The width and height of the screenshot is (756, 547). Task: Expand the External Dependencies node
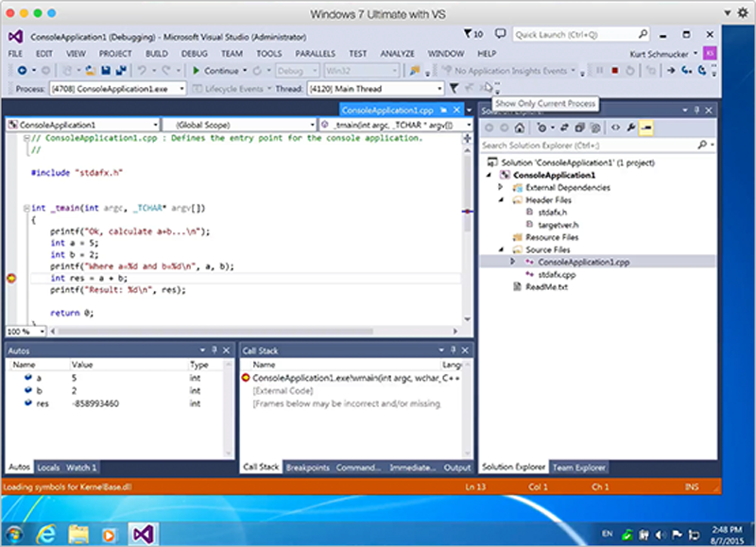500,187
